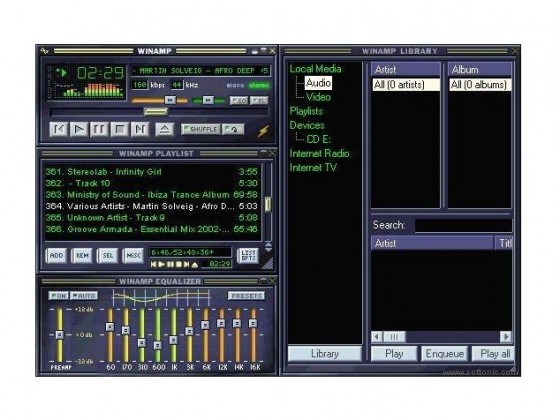Click the playlist vertical scrollbar handle

coord(268,204)
